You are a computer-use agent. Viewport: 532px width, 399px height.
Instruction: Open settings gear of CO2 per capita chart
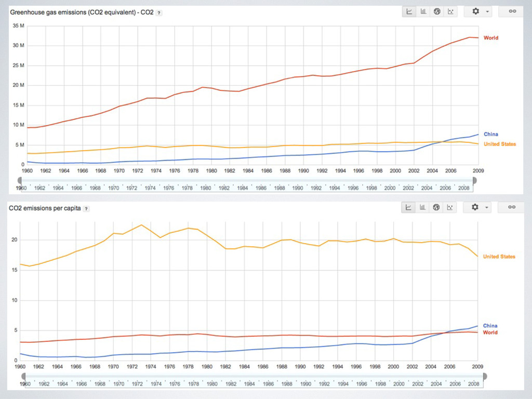(x=475, y=207)
